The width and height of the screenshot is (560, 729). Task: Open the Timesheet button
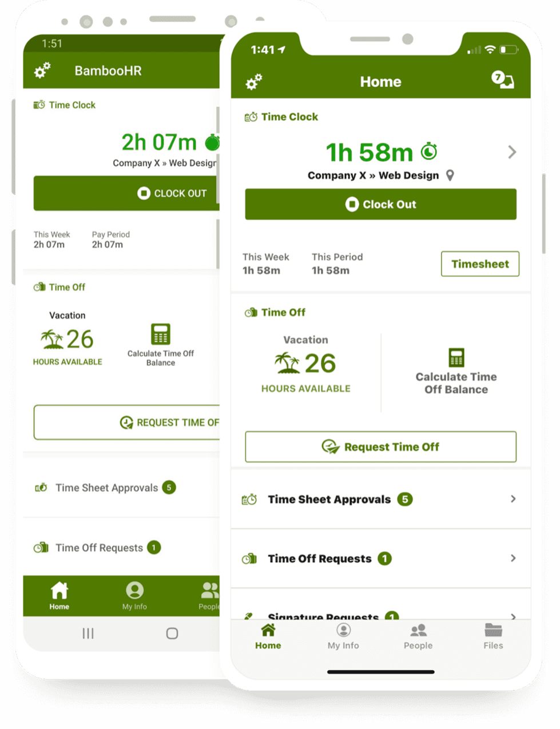pos(480,264)
